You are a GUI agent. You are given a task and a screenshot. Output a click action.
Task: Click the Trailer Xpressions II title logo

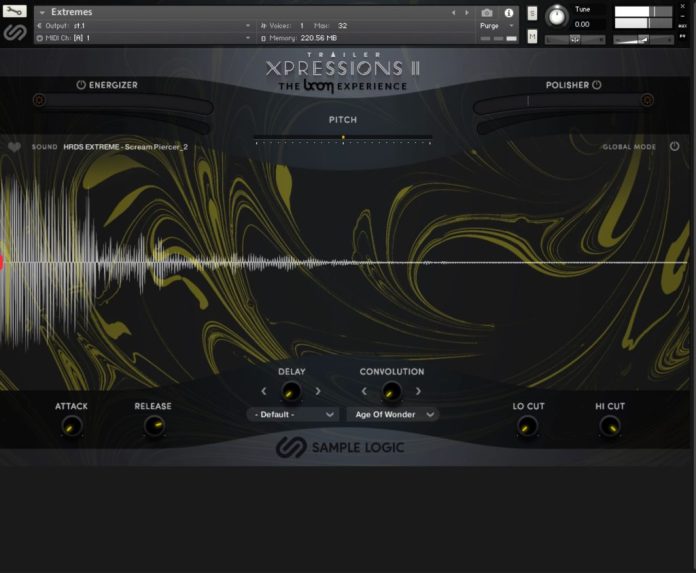click(343, 71)
